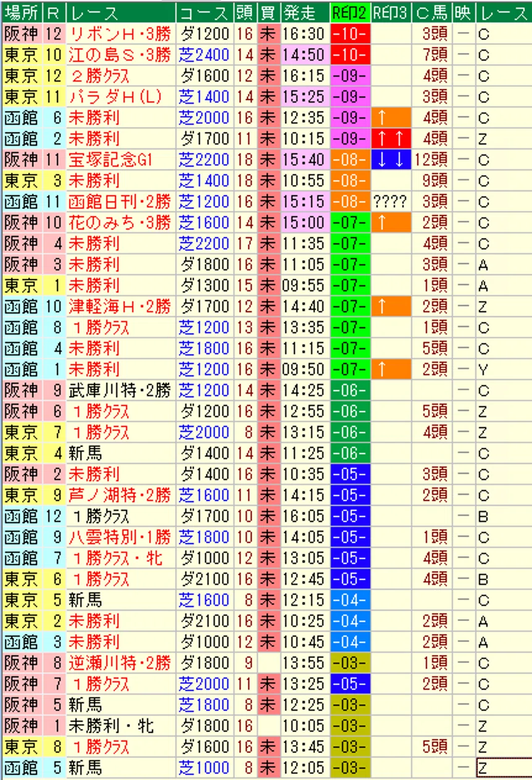This screenshot has height=780, width=532.
Task: Click the R印3 column header
Action: pos(391,12)
